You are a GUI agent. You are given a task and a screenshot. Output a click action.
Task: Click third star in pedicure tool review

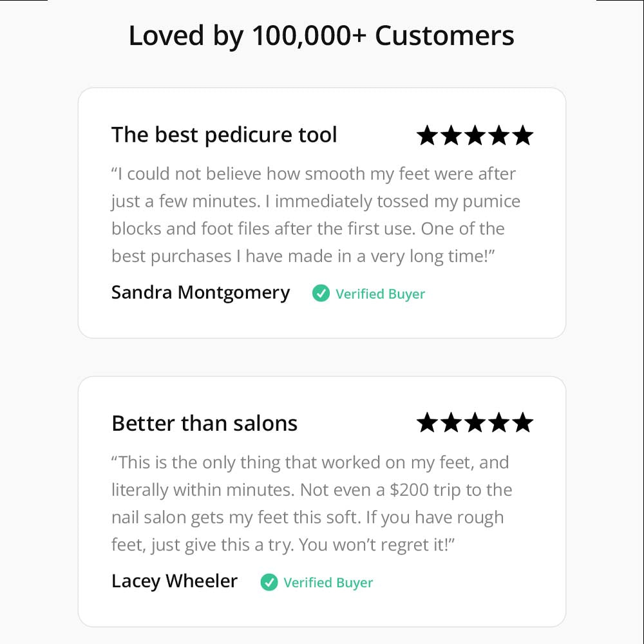[475, 135]
